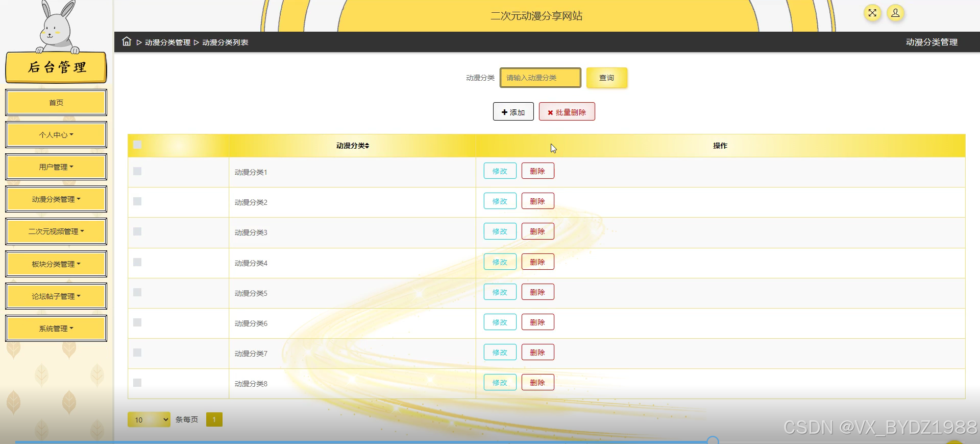
Task: Click 修改 for 动漫分类4
Action: (500, 262)
